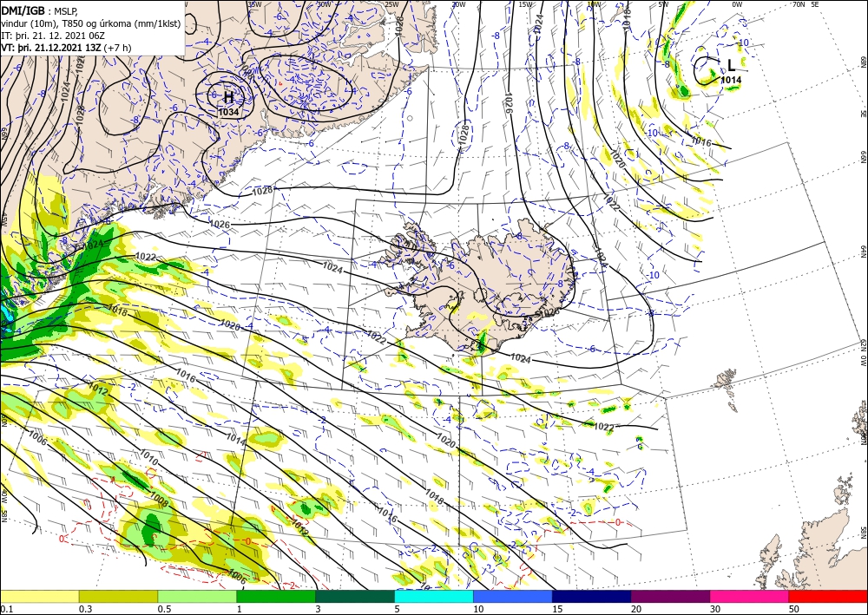Click the "15" legend value
The image size is (868, 615).
pyautogui.click(x=557, y=609)
